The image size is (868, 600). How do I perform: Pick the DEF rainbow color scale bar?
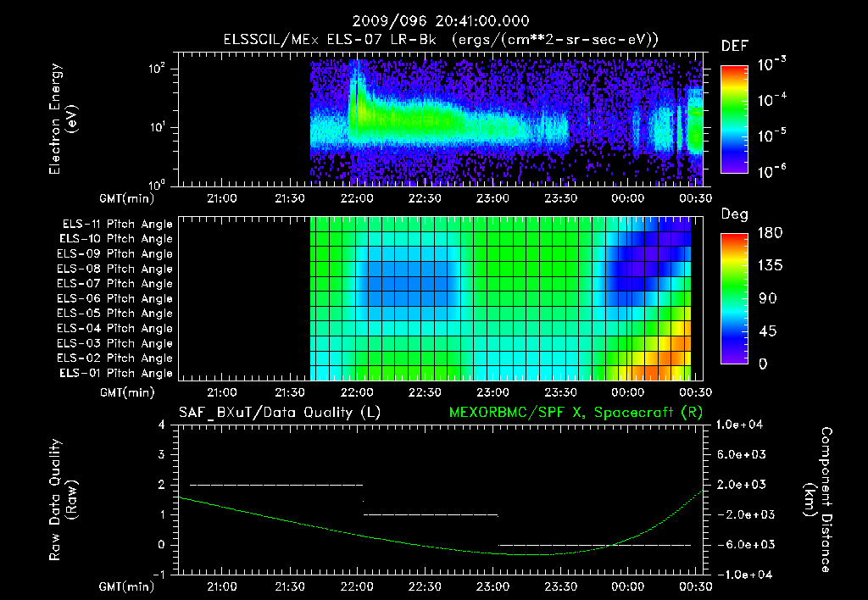tap(735, 119)
